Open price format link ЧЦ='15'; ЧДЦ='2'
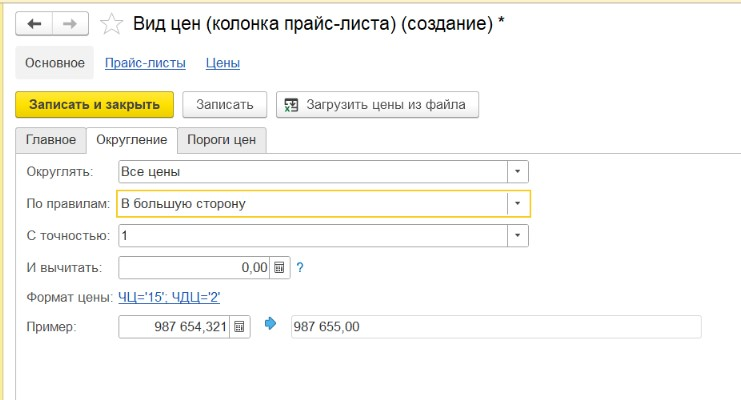The height and width of the screenshot is (400, 741). pos(169,297)
